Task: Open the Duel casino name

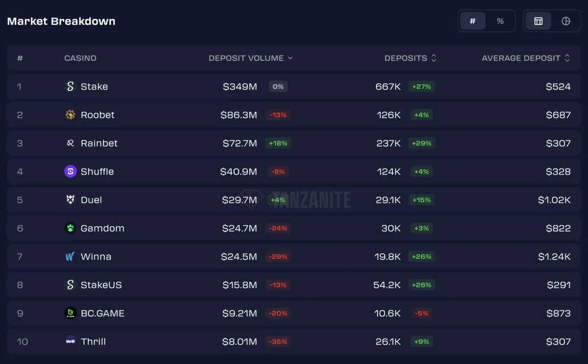Action: point(91,200)
